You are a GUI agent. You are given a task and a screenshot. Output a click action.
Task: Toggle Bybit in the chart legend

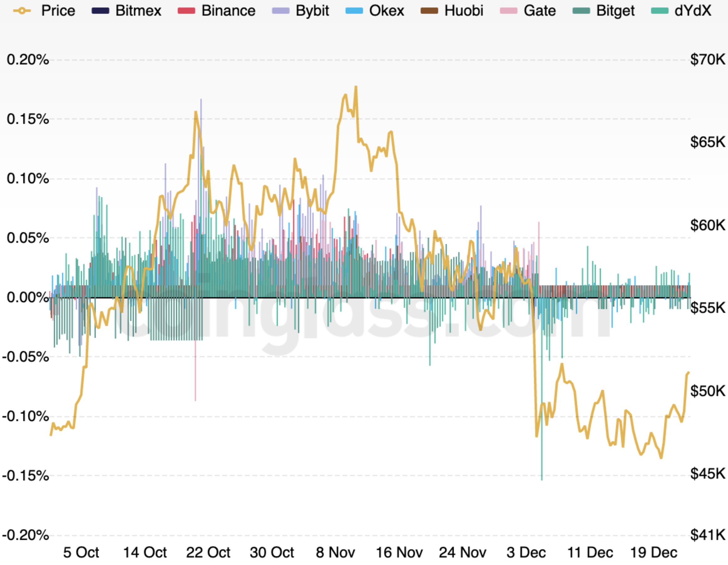coord(301,11)
